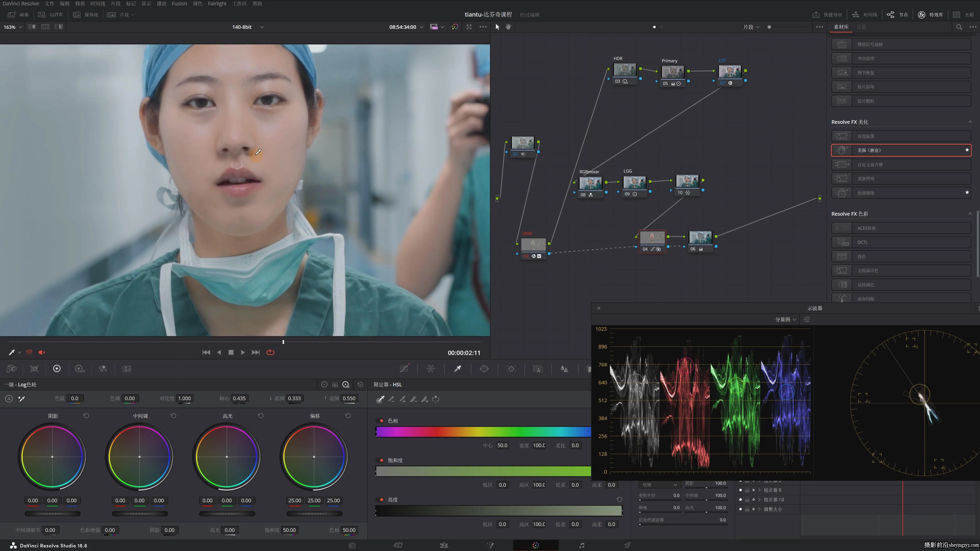Image resolution: width=980 pixels, height=551 pixels.
Task: Toggle the 节点 node editor button
Action: (x=898, y=15)
